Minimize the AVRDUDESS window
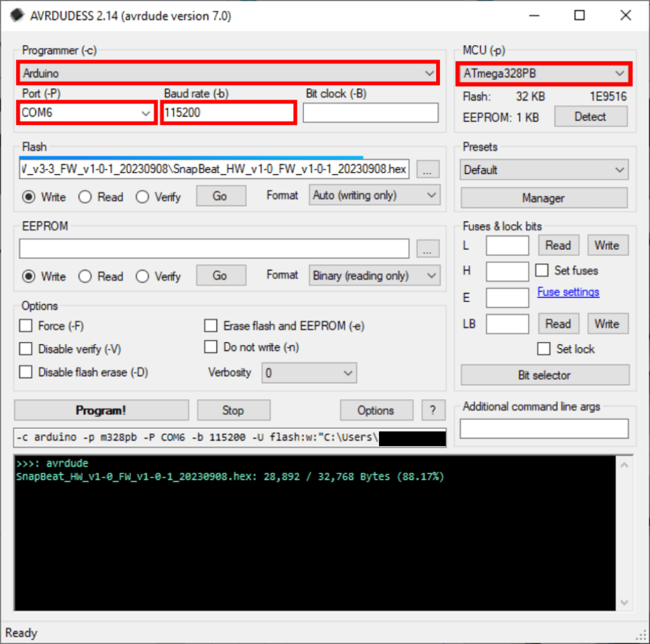The height and width of the screenshot is (644, 650). click(x=534, y=15)
